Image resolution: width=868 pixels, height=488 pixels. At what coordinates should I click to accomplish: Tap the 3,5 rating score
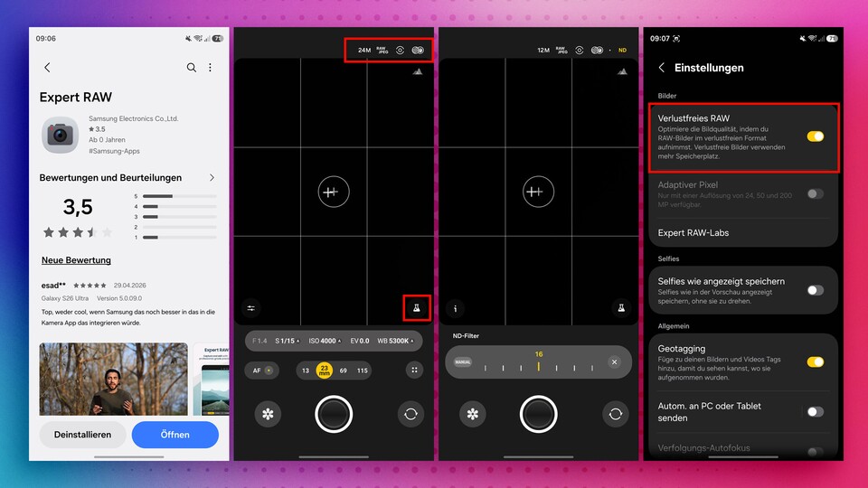coord(78,208)
